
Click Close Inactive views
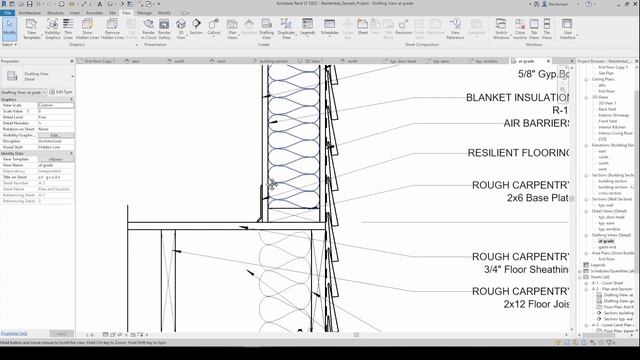[x=520, y=29]
